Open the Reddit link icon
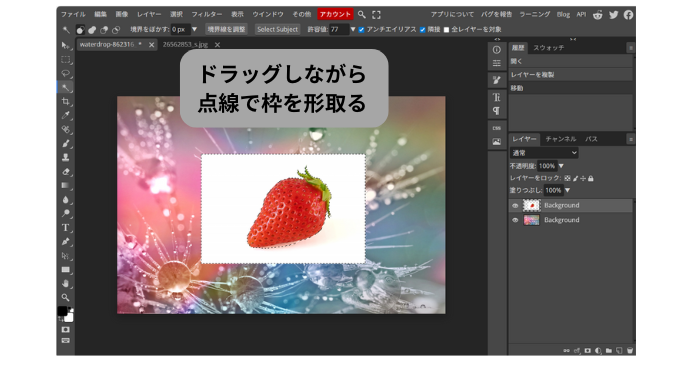698x365 pixels. tap(598, 15)
